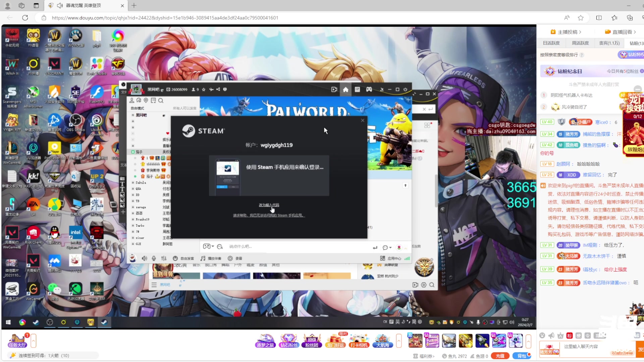Click the search icon in YY member panel
The image size is (644, 362).
click(x=161, y=101)
